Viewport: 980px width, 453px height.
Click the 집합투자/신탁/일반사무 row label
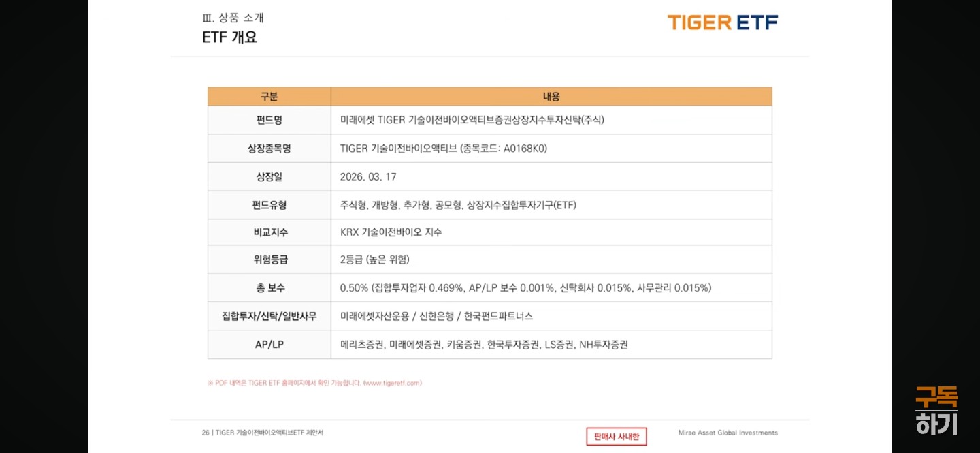[x=269, y=316]
